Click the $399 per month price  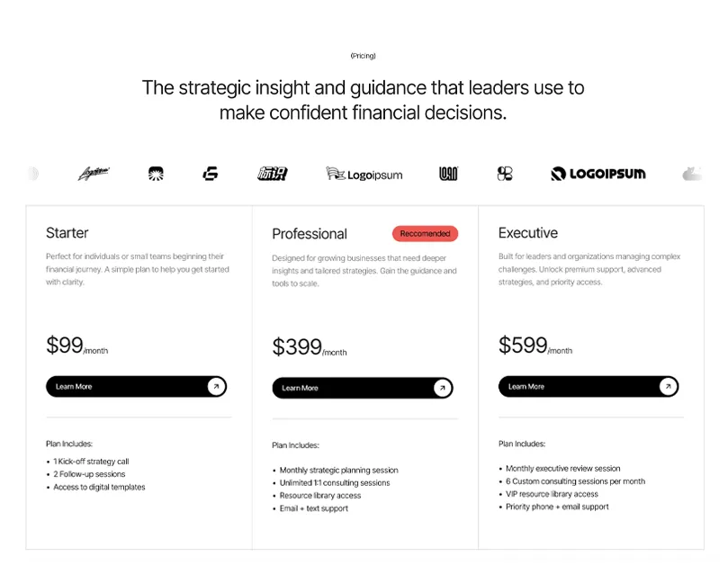coord(310,347)
